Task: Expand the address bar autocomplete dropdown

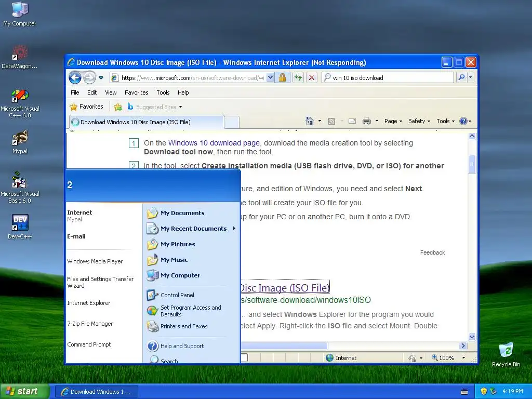Action: tap(270, 78)
